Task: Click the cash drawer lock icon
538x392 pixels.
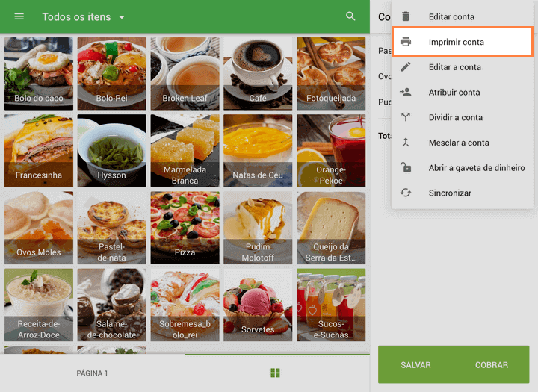Action: (x=406, y=168)
